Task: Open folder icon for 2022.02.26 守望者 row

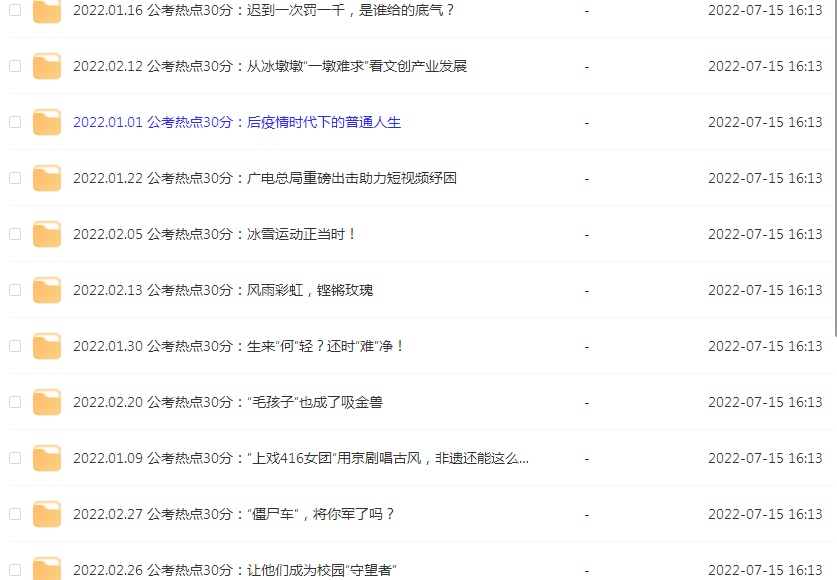Action: [x=47, y=568]
